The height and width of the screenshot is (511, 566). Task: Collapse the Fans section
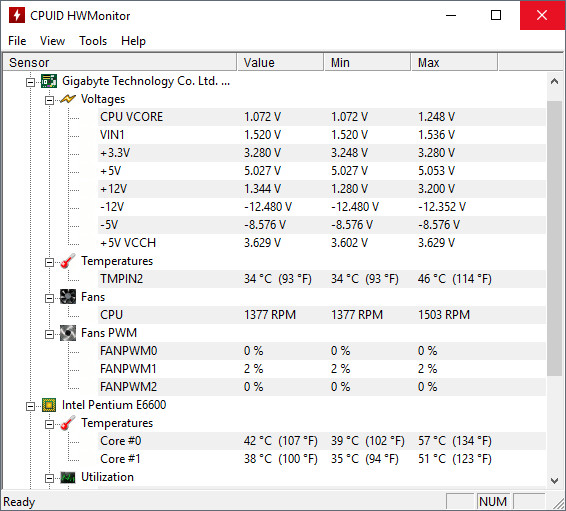click(x=49, y=298)
